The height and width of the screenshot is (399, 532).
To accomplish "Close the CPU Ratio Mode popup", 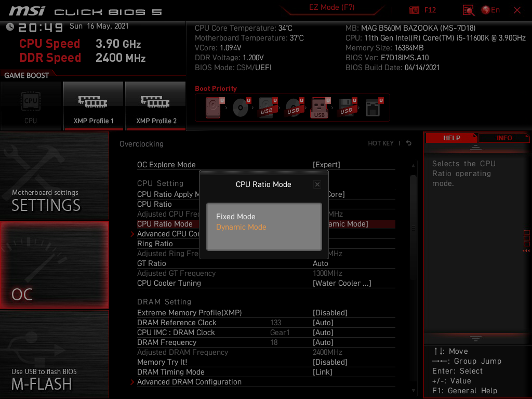I will [317, 184].
